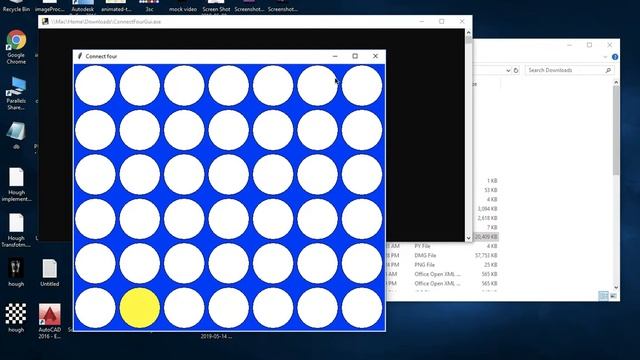Screen dimensions: 640x360
Task: Click the top-left cell of the Connect four board
Action: coord(95,86)
